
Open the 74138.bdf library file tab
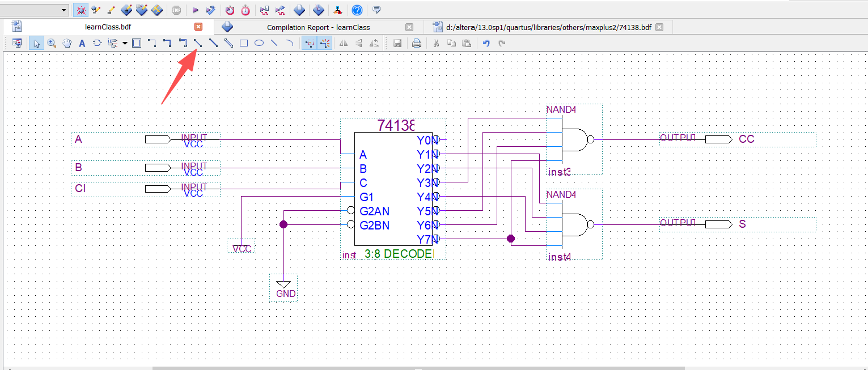click(548, 27)
